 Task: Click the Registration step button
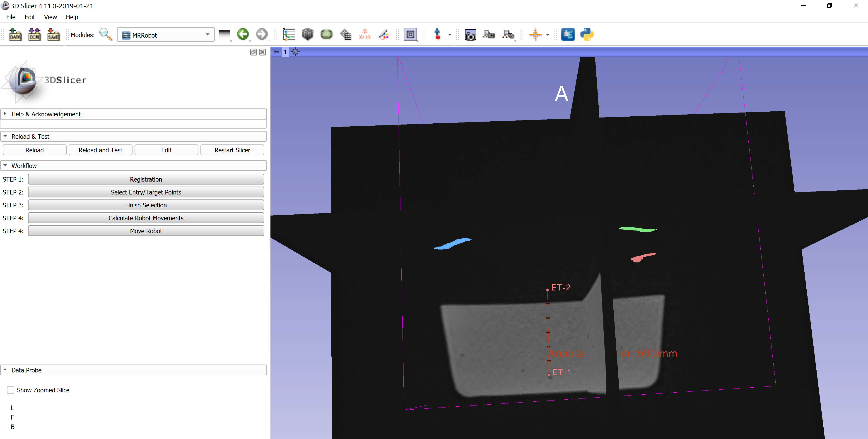[x=146, y=179]
